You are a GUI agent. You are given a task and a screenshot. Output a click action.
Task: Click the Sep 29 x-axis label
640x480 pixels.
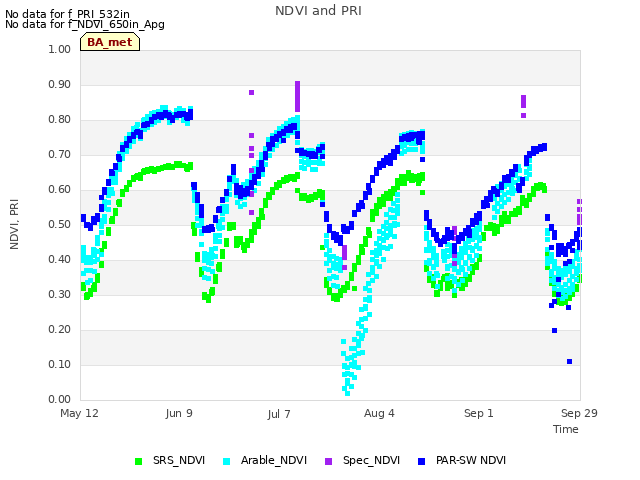tap(579, 413)
